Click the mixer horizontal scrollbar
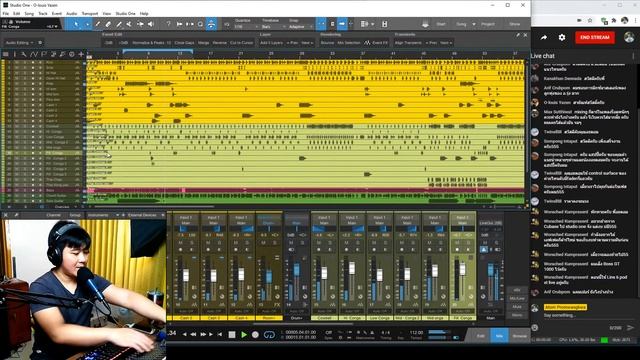This screenshot has height=360, width=640. coord(302,324)
